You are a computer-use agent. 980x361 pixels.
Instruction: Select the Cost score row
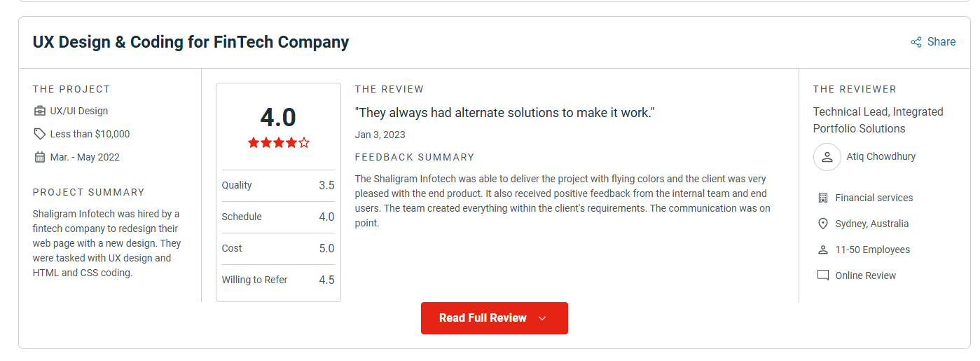(x=278, y=249)
